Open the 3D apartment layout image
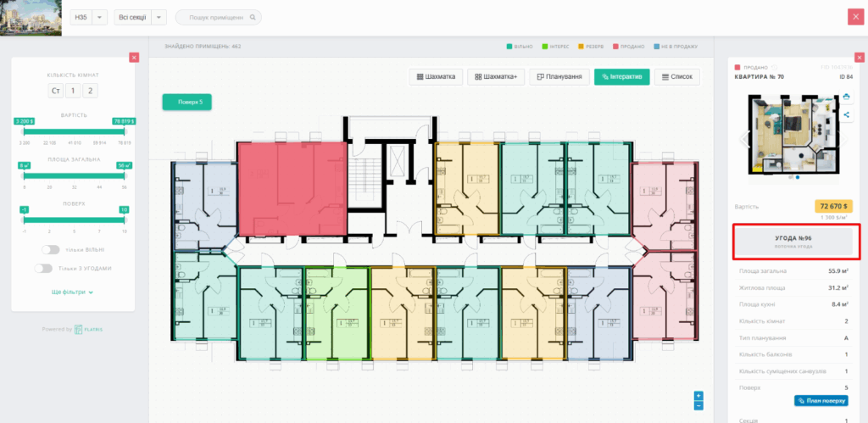The height and width of the screenshot is (423, 868). pyautogui.click(x=793, y=133)
